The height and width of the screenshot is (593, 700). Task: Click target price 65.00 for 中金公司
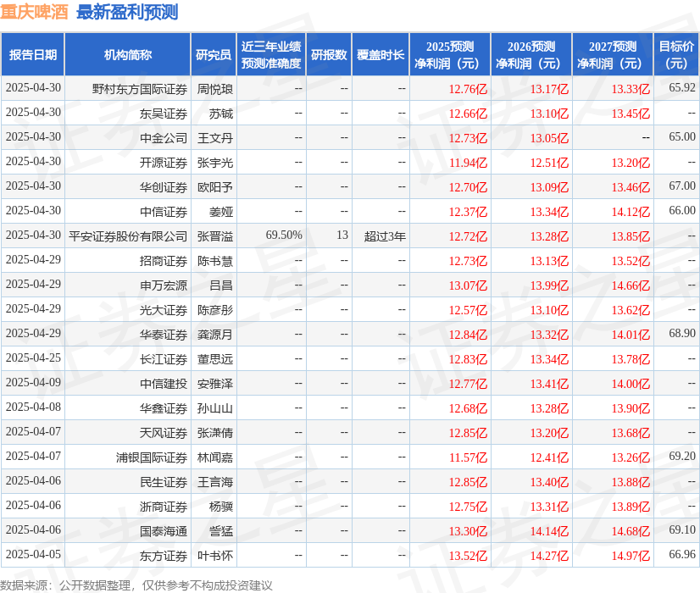(682, 136)
